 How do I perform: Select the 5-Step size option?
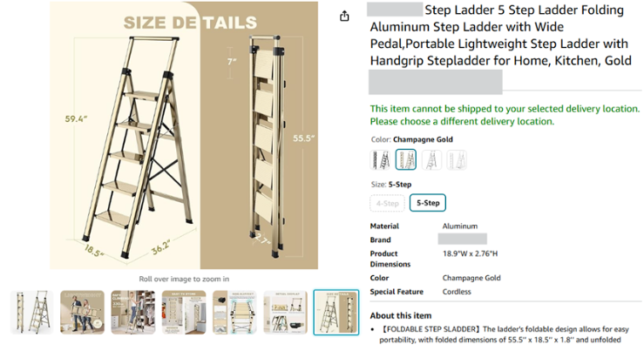point(427,203)
